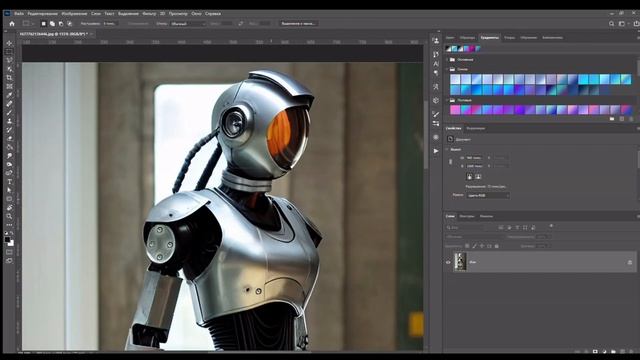Image resolution: width=640 pixels, height=360 pixels.
Task: Select the Zoom tool
Action: (x=9, y=216)
